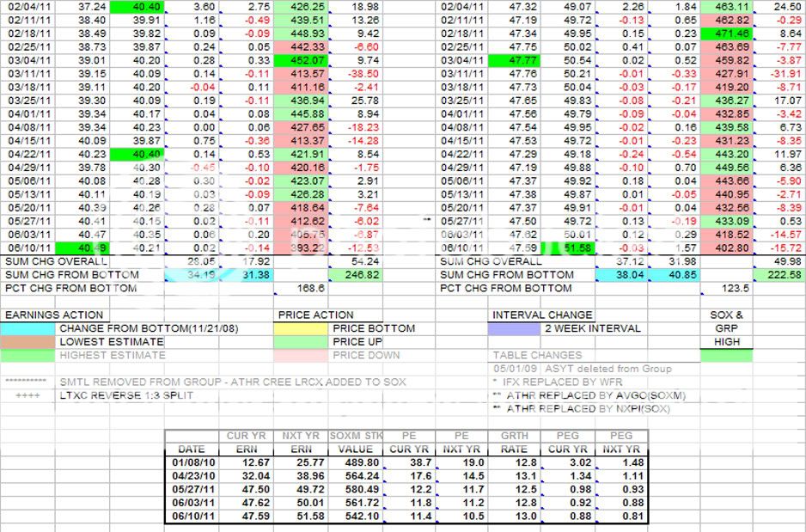Select the 222.58 sum change cell
This screenshot has height=532, width=806.
pos(780,274)
